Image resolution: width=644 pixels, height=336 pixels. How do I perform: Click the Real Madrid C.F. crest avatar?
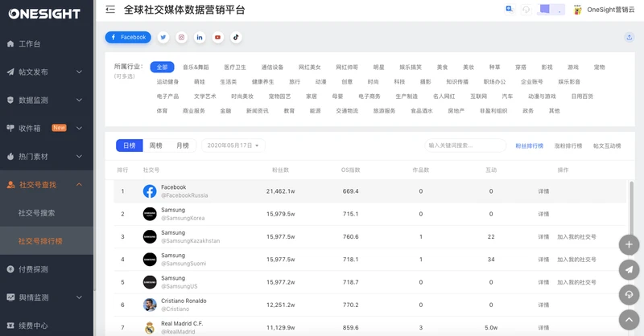pos(150,328)
